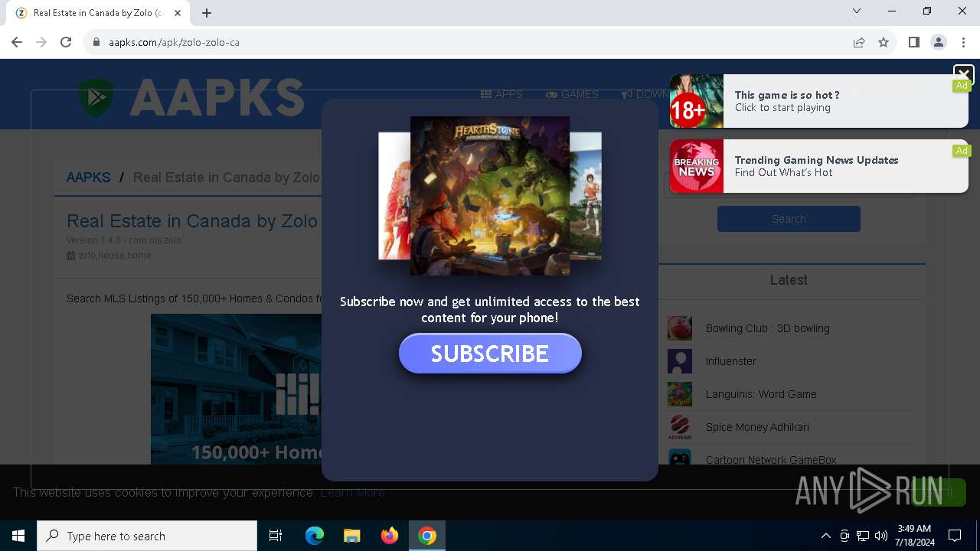Image resolution: width=980 pixels, height=551 pixels.
Task: Open the Chrome three-dot menu
Action: pos(963,42)
